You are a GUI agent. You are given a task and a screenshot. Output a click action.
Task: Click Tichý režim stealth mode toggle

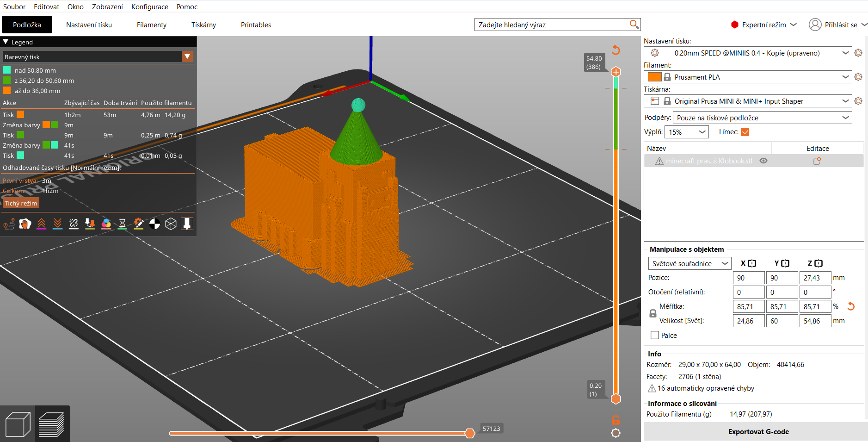click(21, 203)
